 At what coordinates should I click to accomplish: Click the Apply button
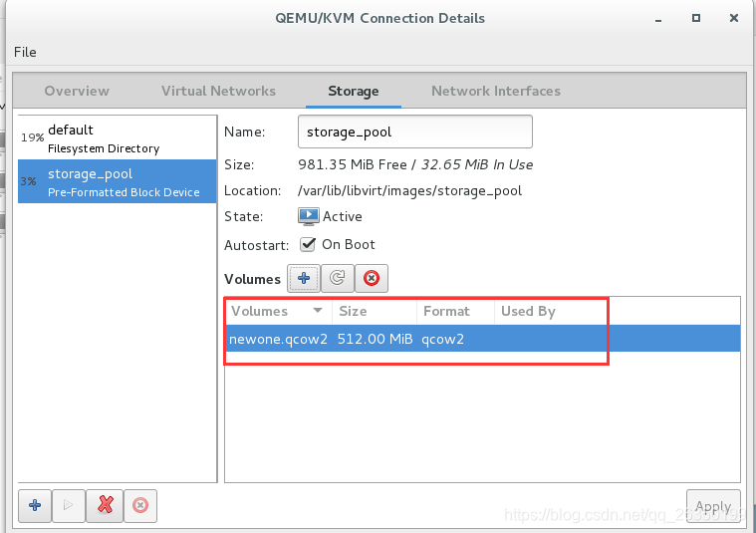713,506
